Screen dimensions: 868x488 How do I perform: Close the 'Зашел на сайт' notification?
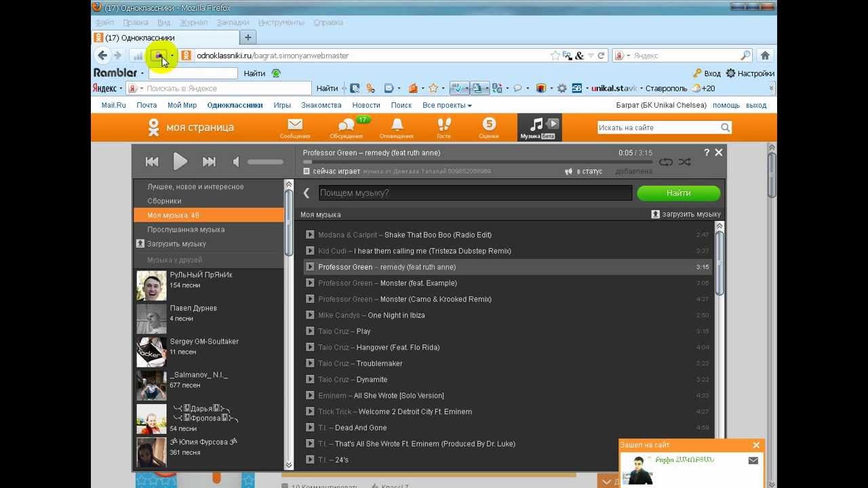[756, 445]
